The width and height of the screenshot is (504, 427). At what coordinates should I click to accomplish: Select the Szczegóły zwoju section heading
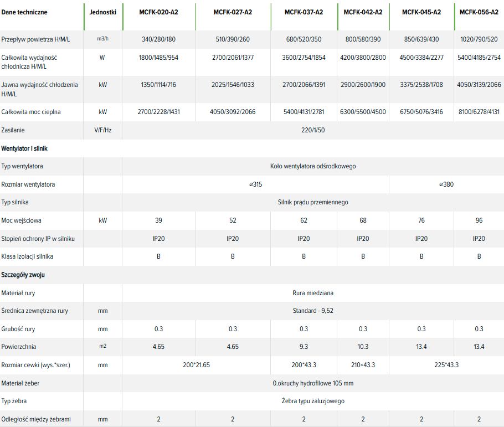click(x=23, y=275)
